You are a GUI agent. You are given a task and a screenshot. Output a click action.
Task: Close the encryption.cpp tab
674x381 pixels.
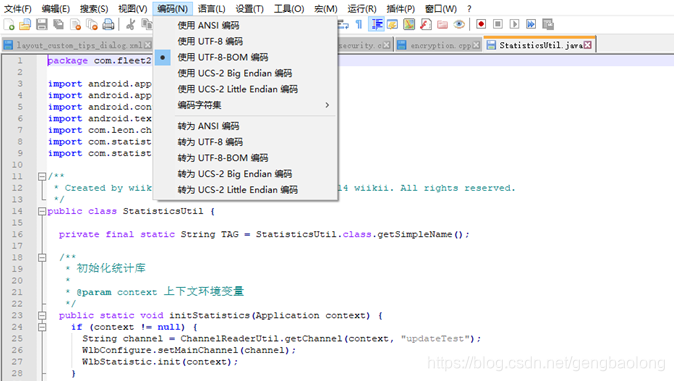click(x=476, y=45)
